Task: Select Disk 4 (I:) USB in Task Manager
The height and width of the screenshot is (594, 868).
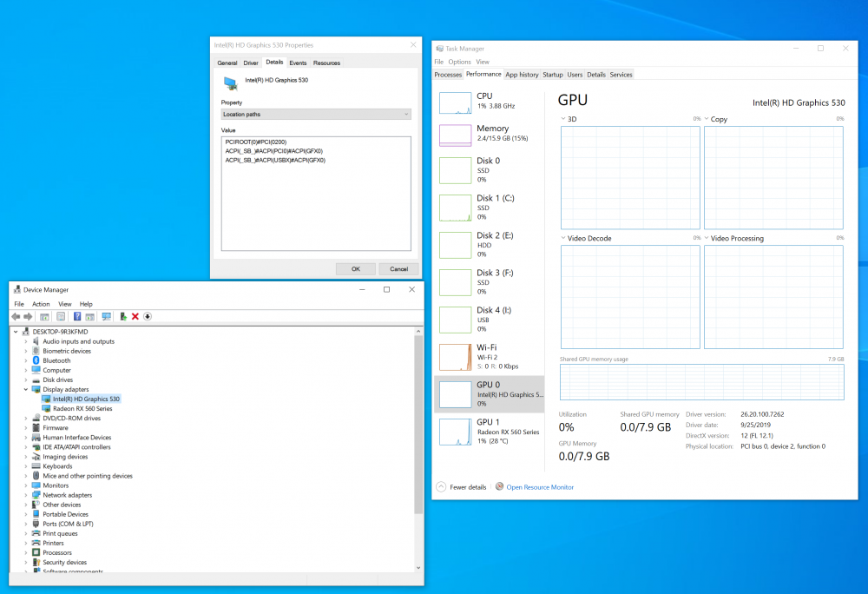Action: click(x=490, y=320)
